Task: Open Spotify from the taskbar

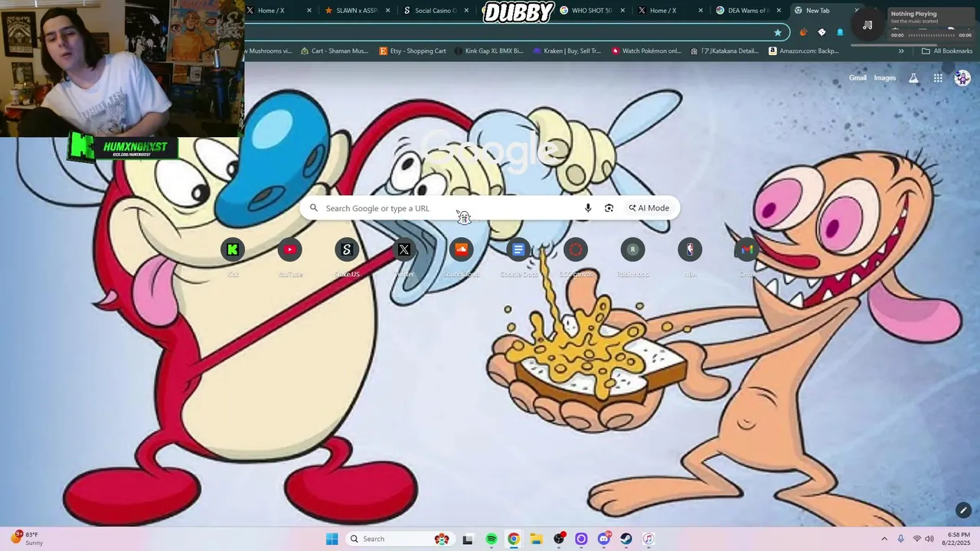Action: 492,539
